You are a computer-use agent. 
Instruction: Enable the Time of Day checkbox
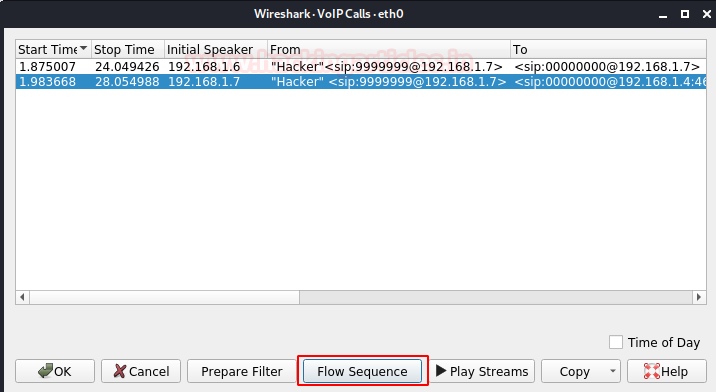click(x=616, y=342)
